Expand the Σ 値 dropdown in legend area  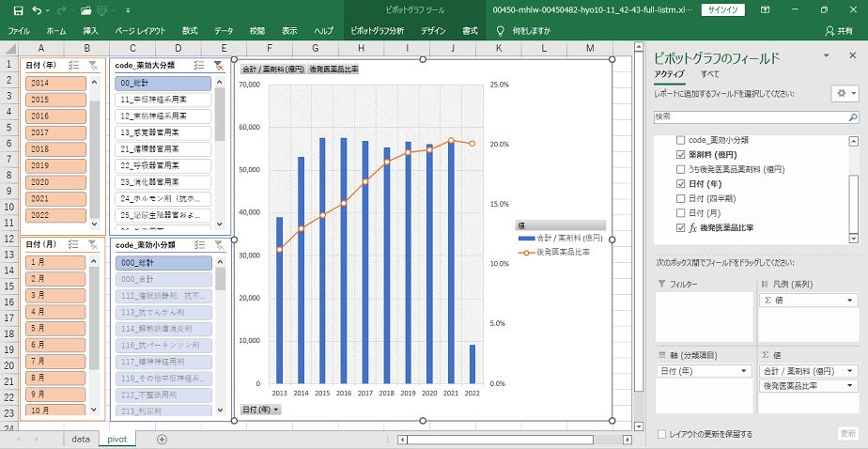pyautogui.click(x=850, y=300)
